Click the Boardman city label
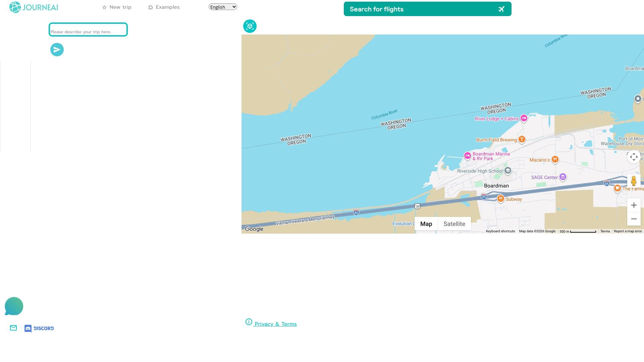 (496, 186)
